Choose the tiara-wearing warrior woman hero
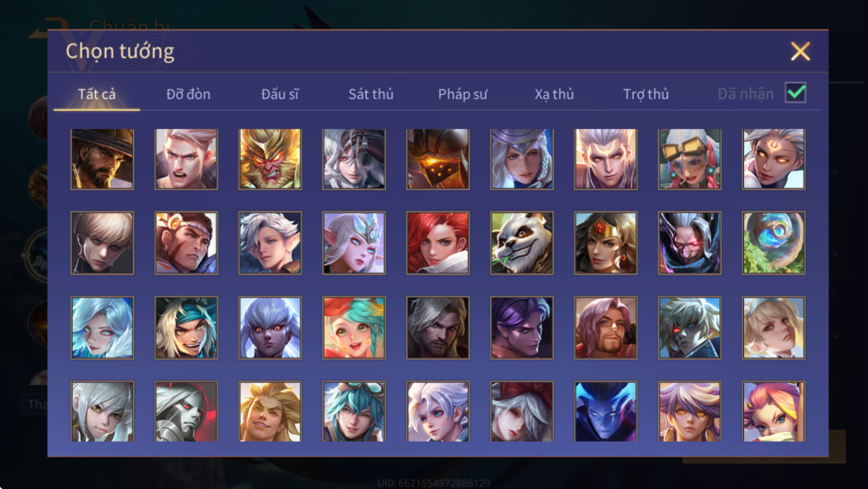 606,243
